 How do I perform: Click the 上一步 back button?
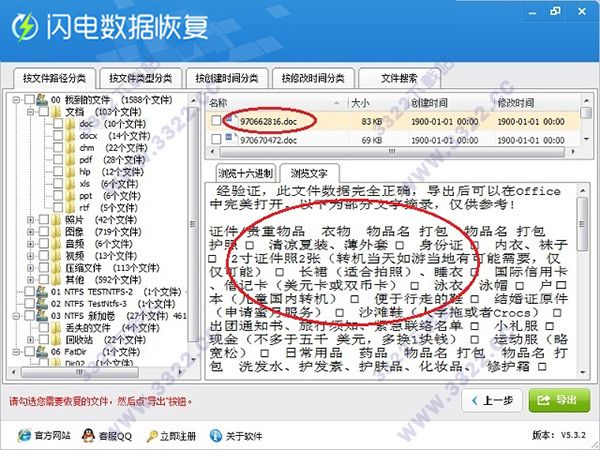pos(492,401)
